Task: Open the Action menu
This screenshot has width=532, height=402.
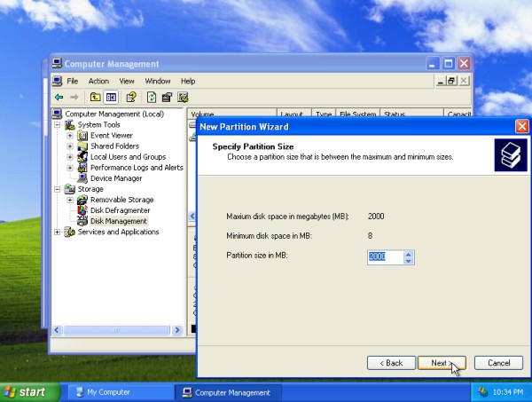Action: coord(98,81)
